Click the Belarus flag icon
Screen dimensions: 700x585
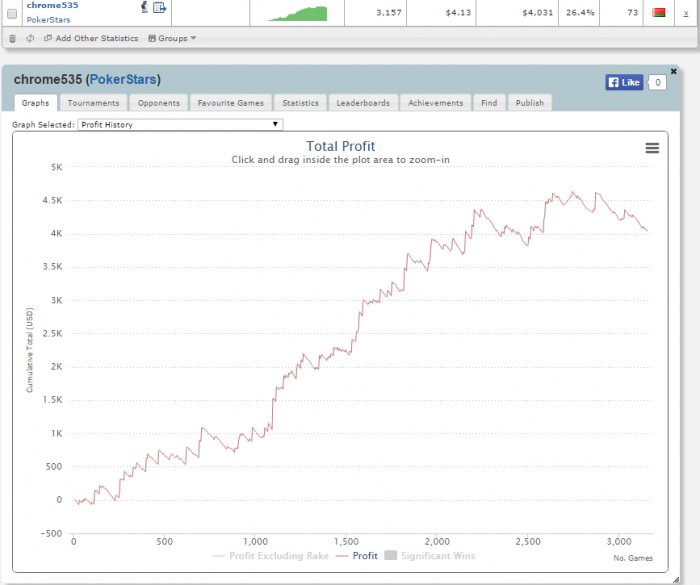click(x=658, y=13)
